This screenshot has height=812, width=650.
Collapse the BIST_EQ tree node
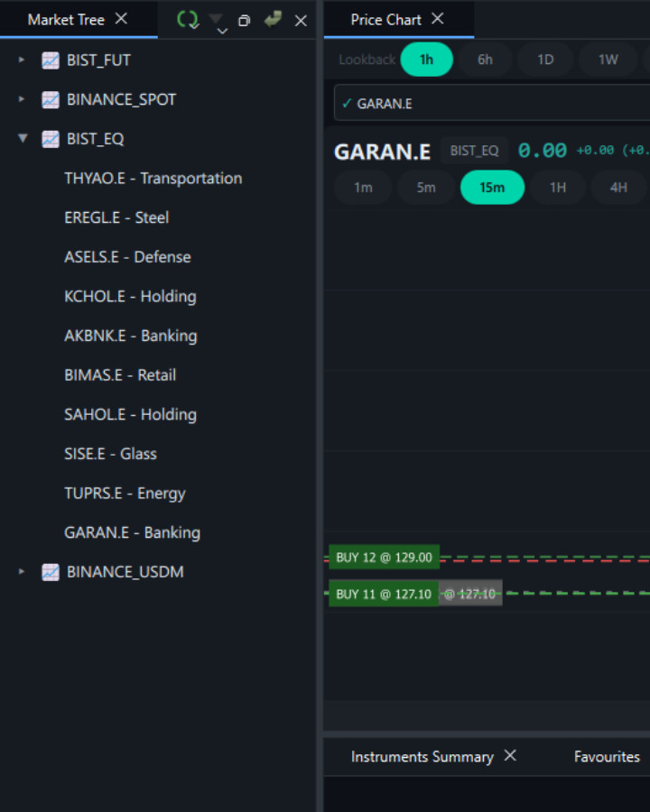(x=23, y=138)
